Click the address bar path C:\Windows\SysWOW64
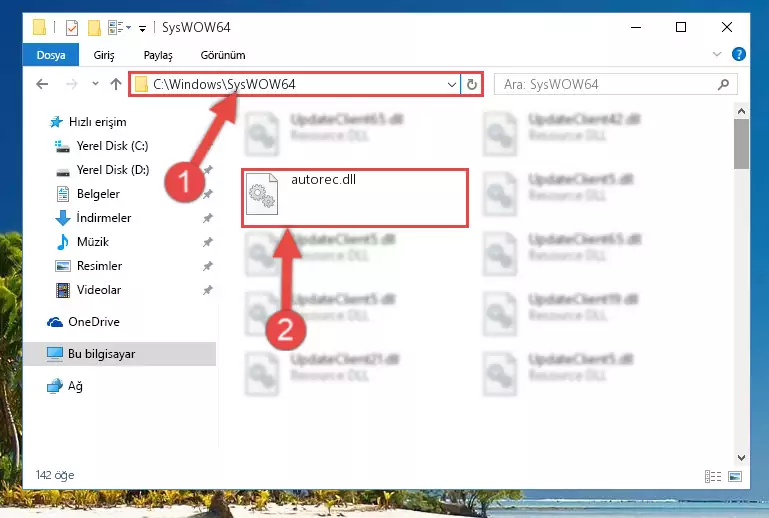 tap(224, 84)
